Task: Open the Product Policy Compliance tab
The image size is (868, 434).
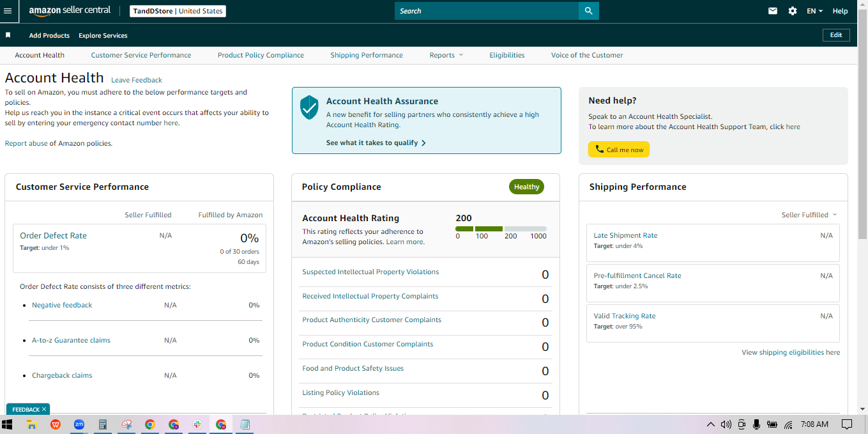Action: (261, 55)
